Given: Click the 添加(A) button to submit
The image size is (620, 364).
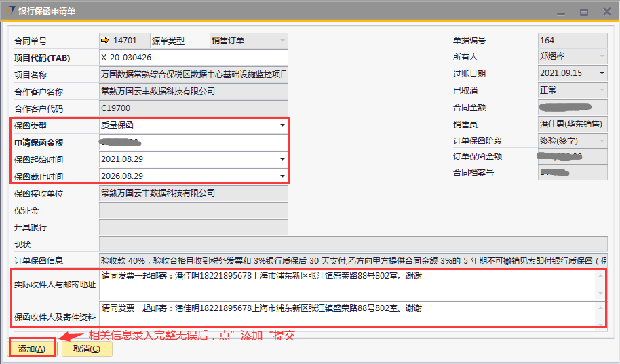Looking at the screenshot, I should pos(32,348).
